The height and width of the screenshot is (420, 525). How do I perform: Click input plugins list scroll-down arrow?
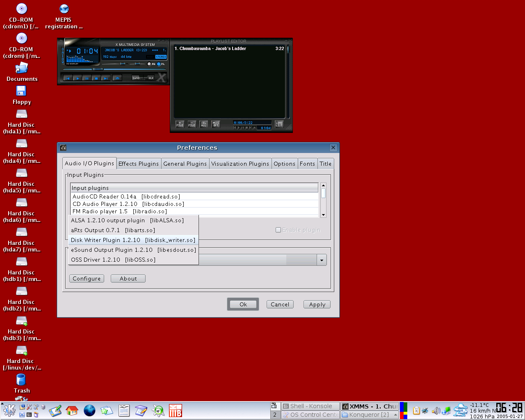pos(323,215)
